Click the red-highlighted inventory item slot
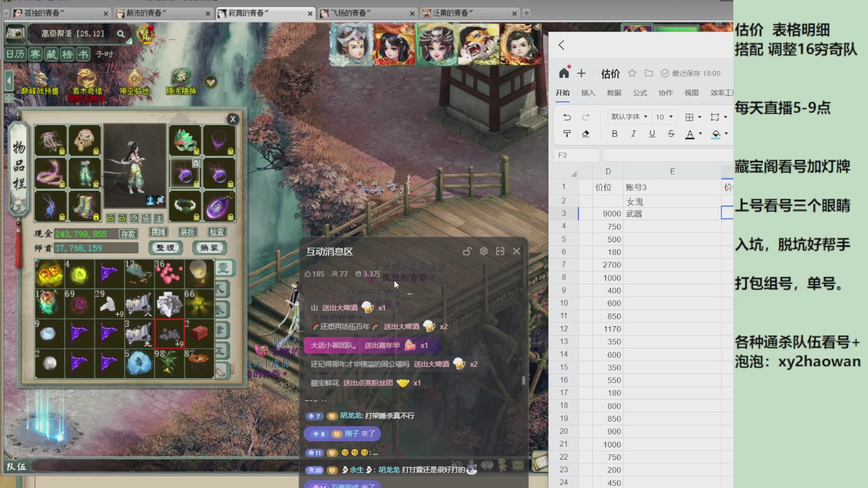Viewport: 868px width, 488px height. click(x=170, y=334)
